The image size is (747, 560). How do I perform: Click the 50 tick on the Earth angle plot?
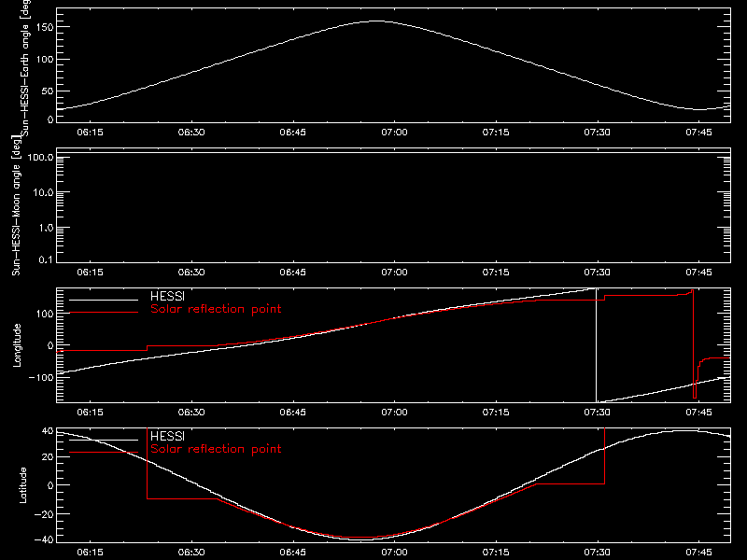48,91
